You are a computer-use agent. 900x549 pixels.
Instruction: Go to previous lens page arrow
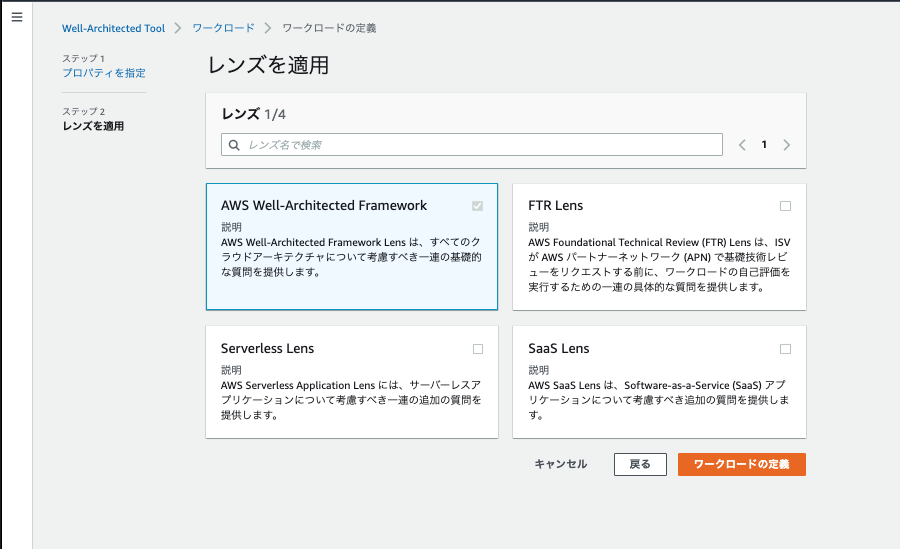point(742,145)
